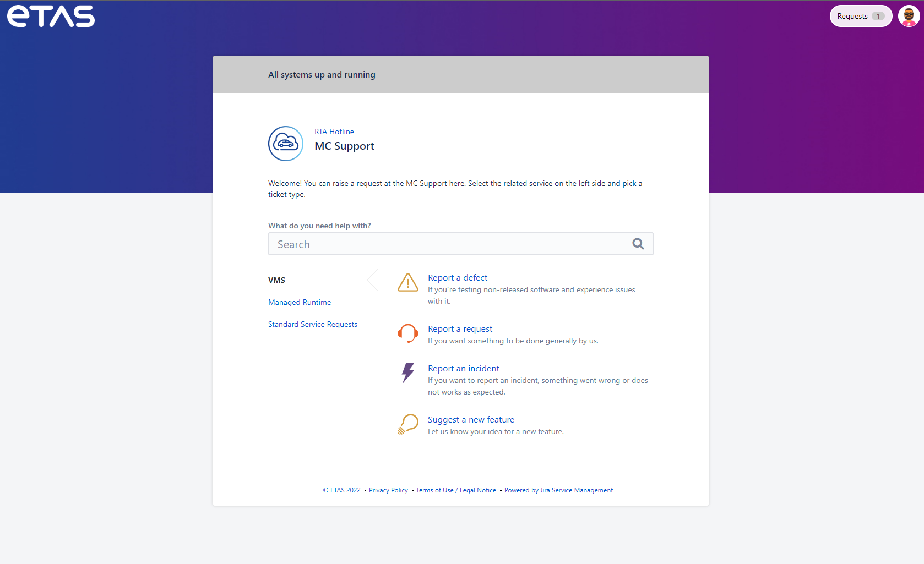924x564 pixels.
Task: Click the search magnifier icon
Action: point(638,244)
